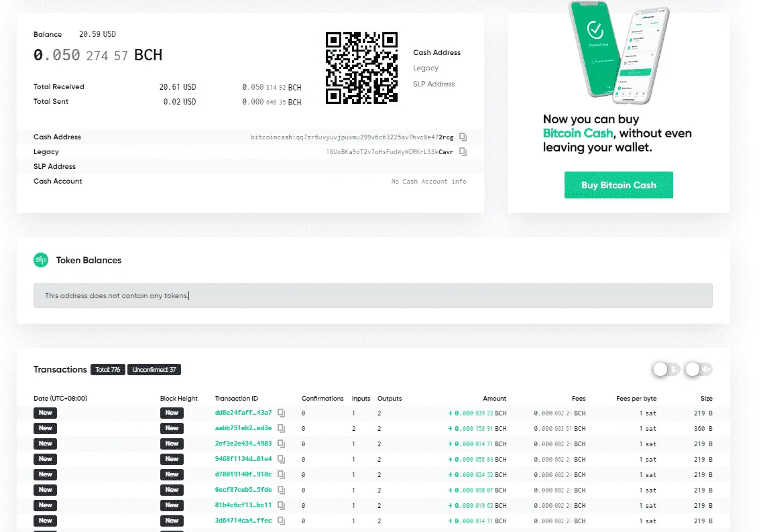Click the Transaction ID column header
This screenshot has height=532, width=761.
pyautogui.click(x=237, y=399)
